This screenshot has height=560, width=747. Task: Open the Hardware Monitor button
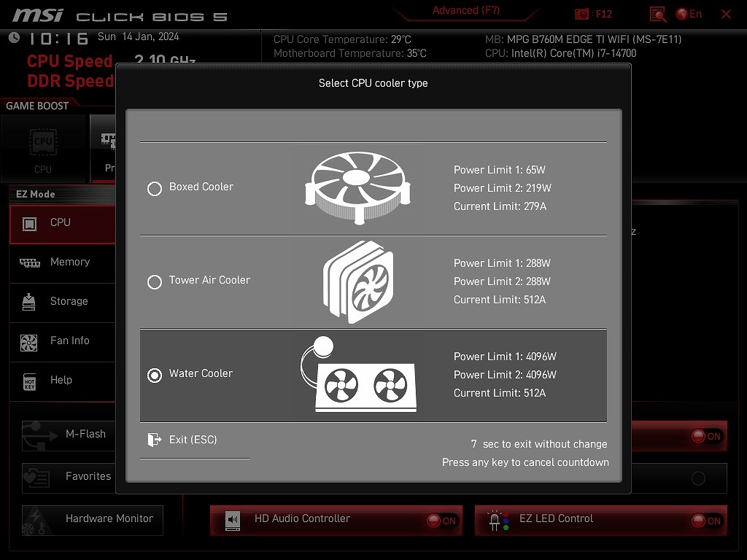[x=93, y=520]
